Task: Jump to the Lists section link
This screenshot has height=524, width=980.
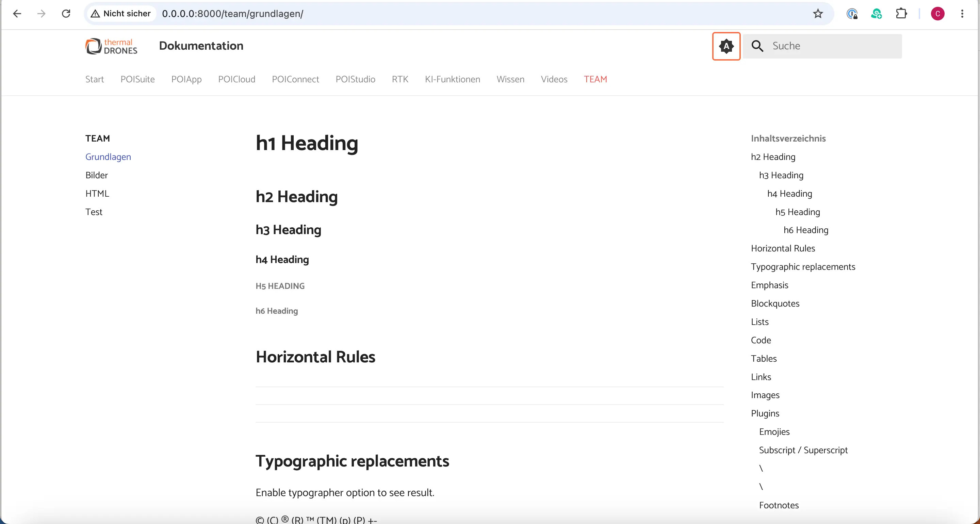Action: [760, 322]
